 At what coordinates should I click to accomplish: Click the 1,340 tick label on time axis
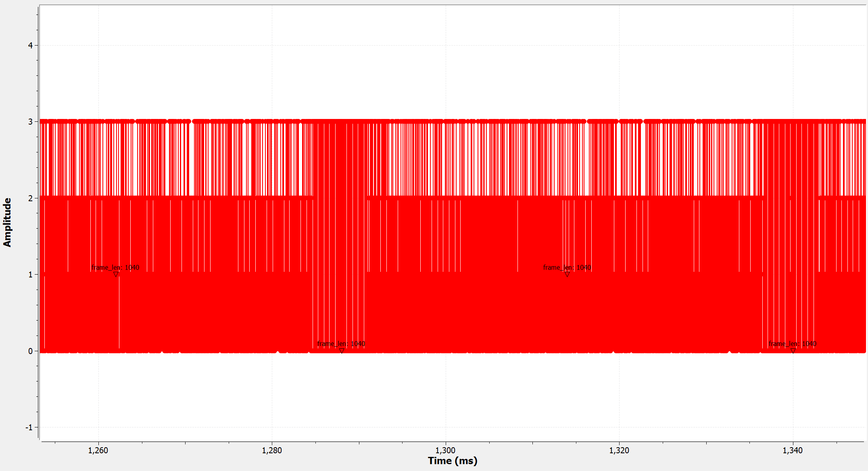pyautogui.click(x=793, y=450)
